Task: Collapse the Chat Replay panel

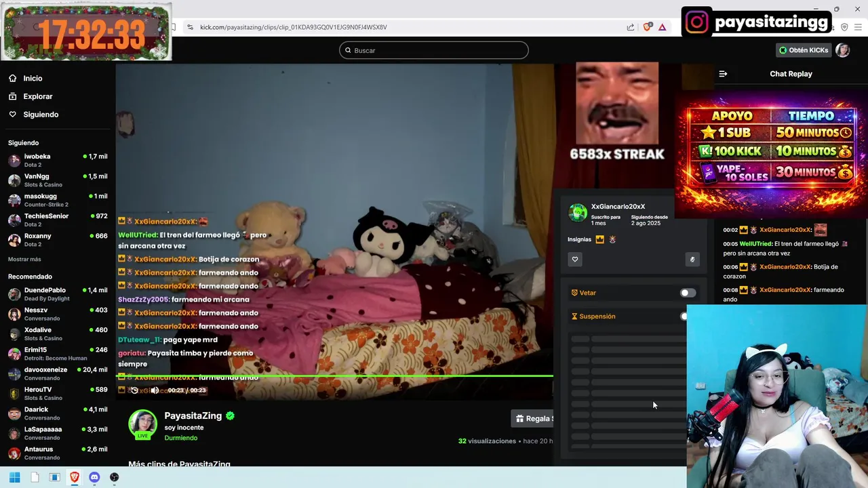Action: 723,74
